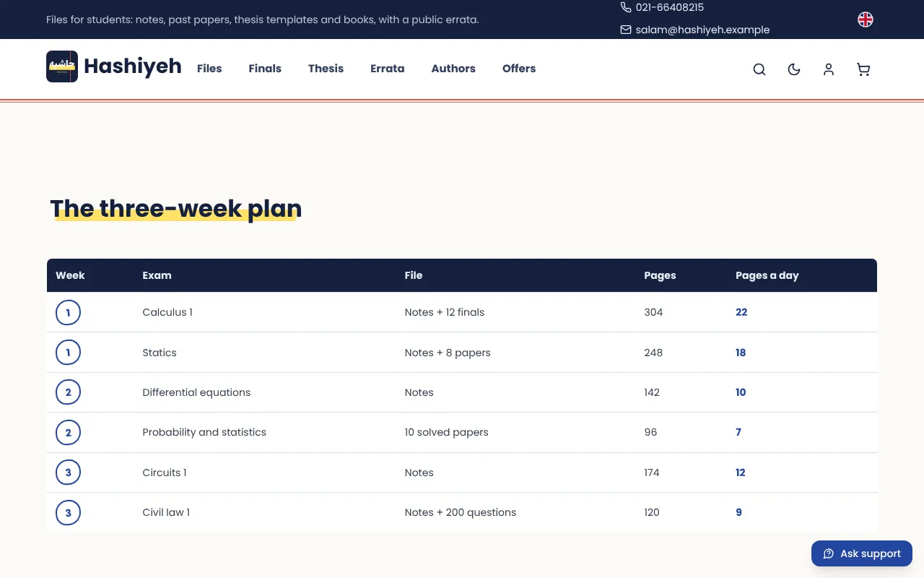This screenshot has height=578, width=924.
Task: Open the shopping cart icon
Action: (863, 69)
